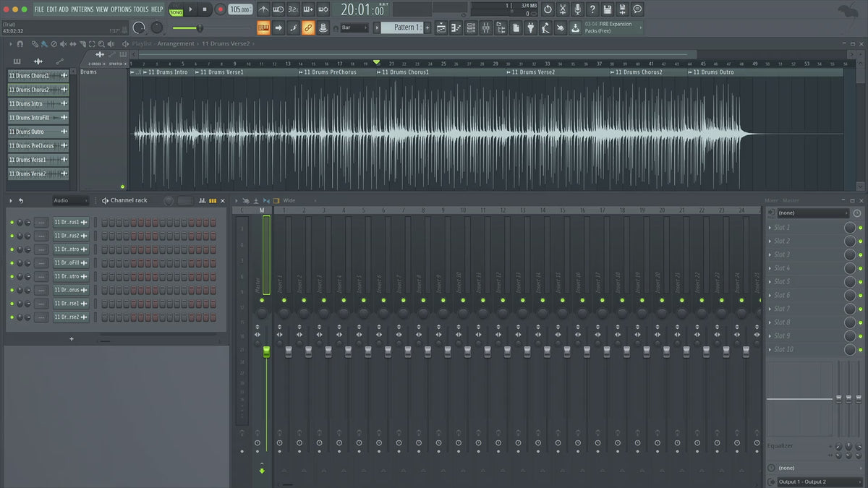
Task: Disable mixer effect Slot 1
Action: click(860, 228)
